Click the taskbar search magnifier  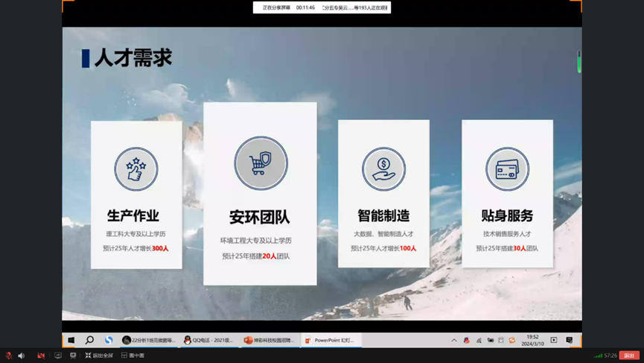point(89,340)
